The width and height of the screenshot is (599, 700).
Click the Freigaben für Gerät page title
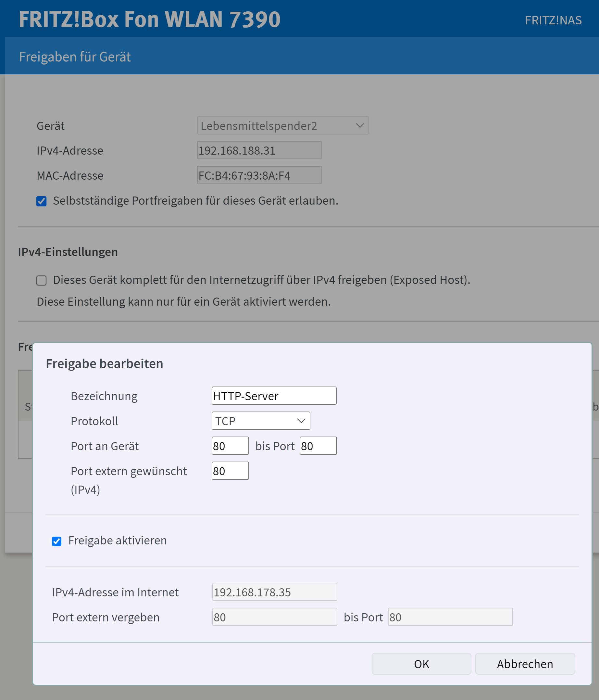tap(75, 57)
